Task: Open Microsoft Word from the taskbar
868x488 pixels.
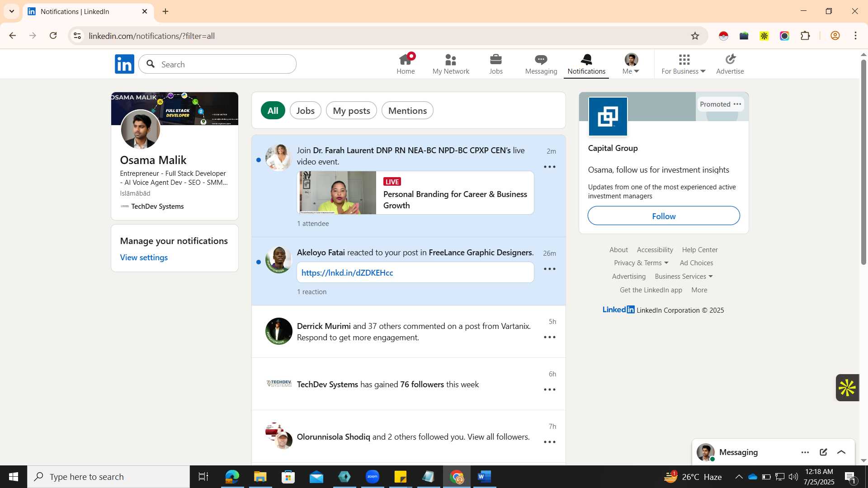Action: click(484, 477)
